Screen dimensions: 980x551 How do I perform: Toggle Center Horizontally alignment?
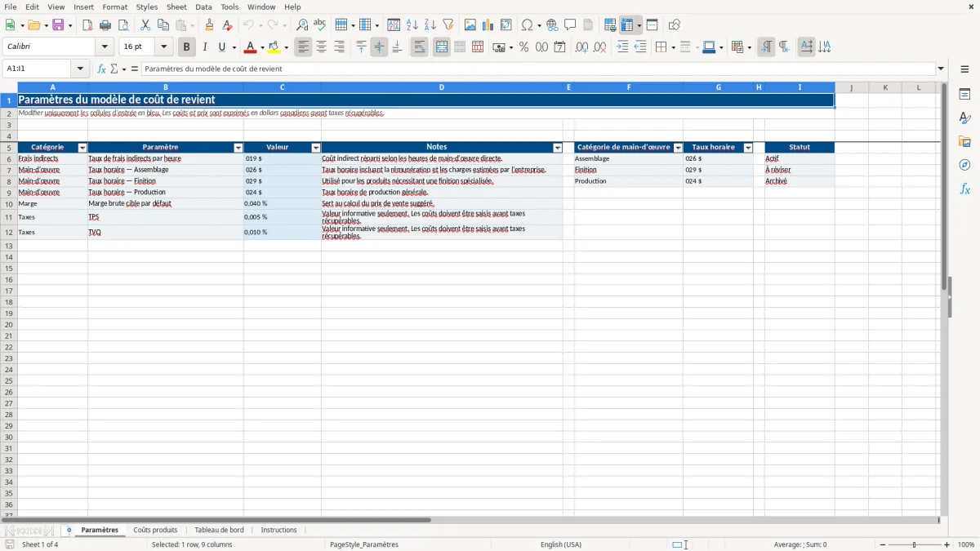click(x=322, y=47)
